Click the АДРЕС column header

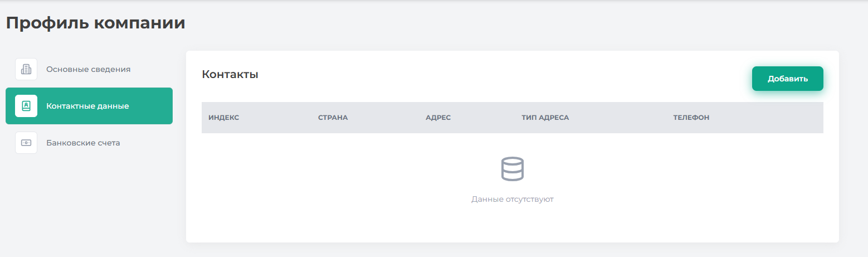pos(438,118)
